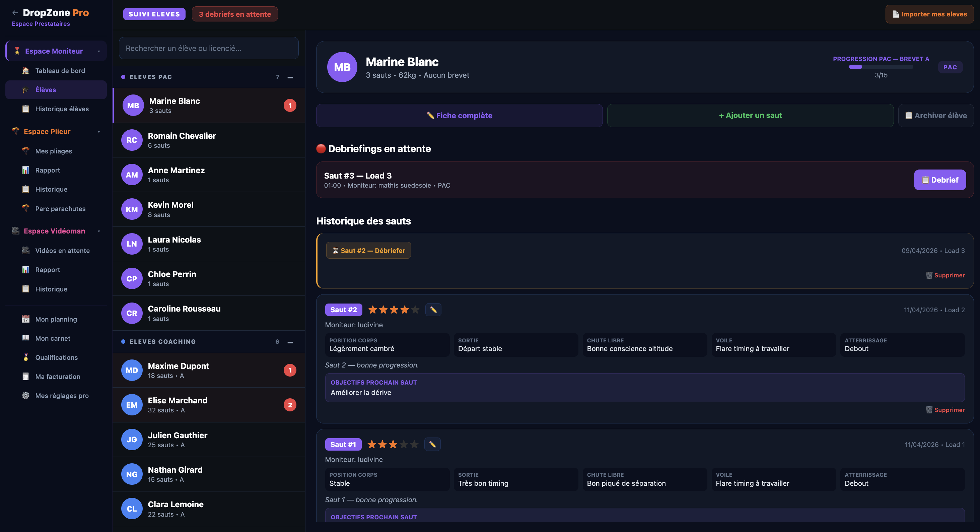This screenshot has height=532, width=980.
Task: Click Marine Blanc's red notification badge
Action: click(x=290, y=106)
